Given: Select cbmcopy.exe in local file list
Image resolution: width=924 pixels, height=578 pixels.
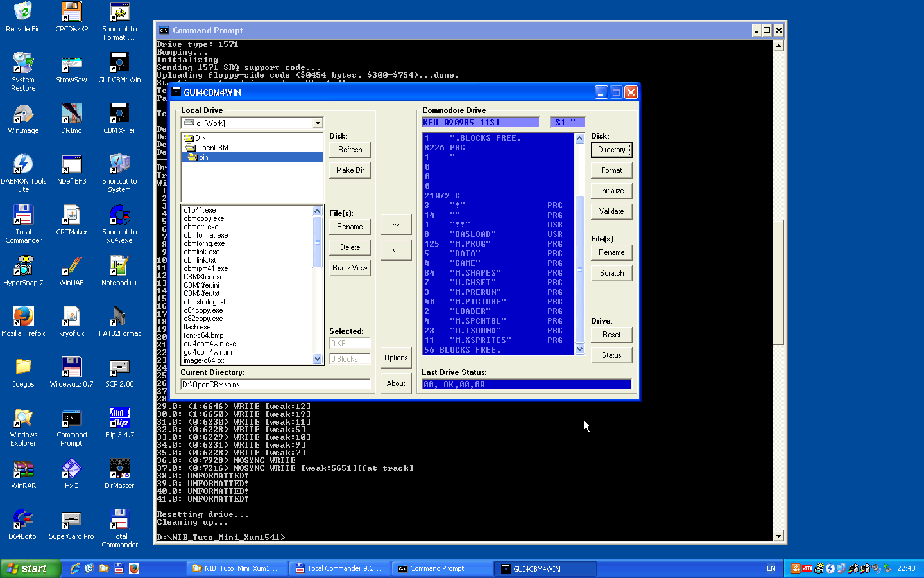Looking at the screenshot, I should point(204,218).
